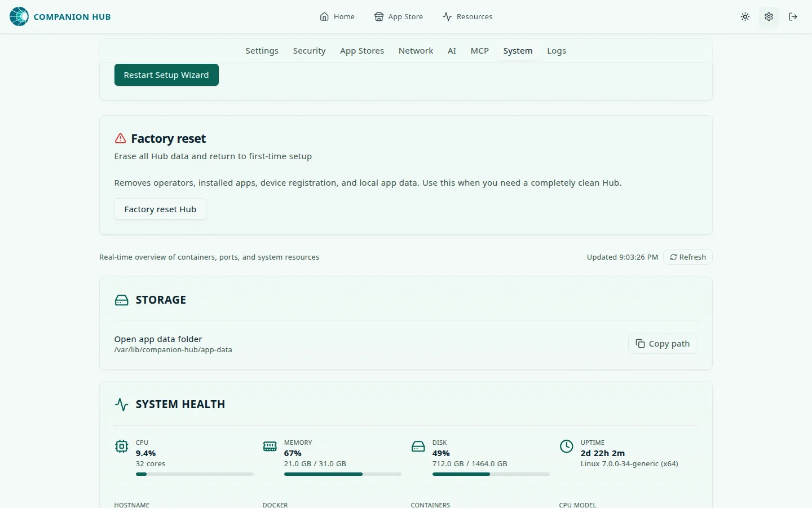Click the Storage drive icon
Screen dimensions: 812x508
coord(122,300)
